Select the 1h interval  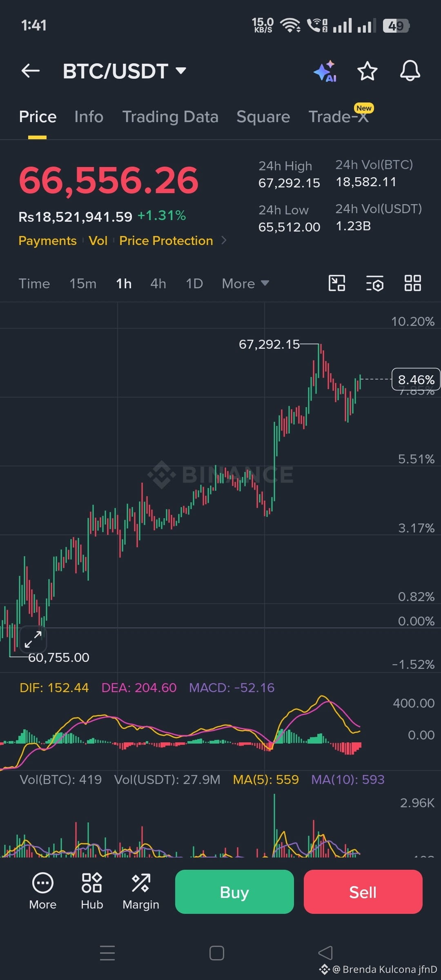click(124, 283)
